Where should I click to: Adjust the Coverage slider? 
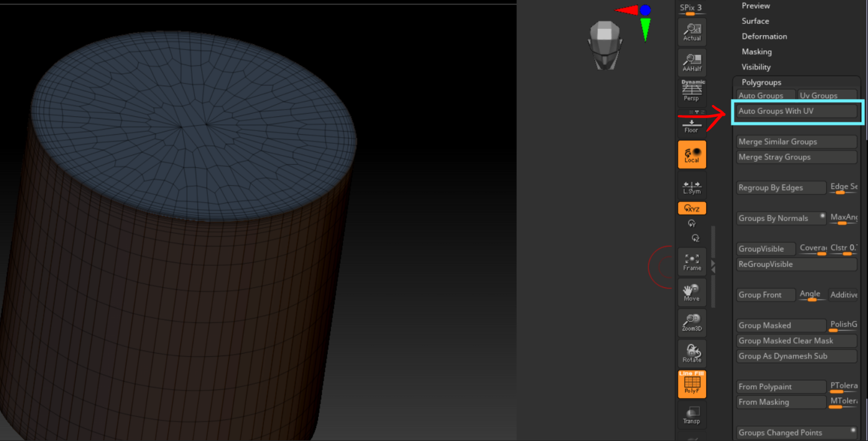pos(813,249)
